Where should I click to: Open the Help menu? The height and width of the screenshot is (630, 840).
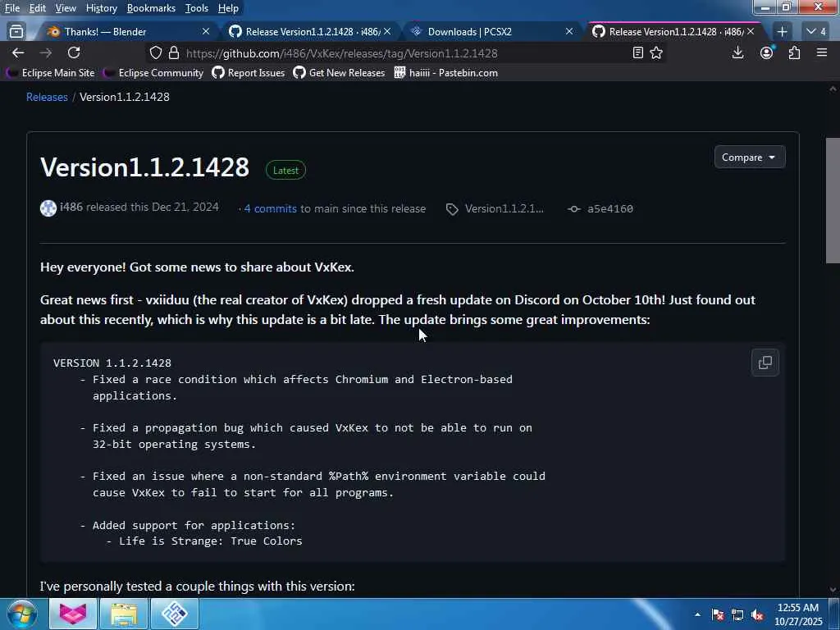[x=228, y=8]
